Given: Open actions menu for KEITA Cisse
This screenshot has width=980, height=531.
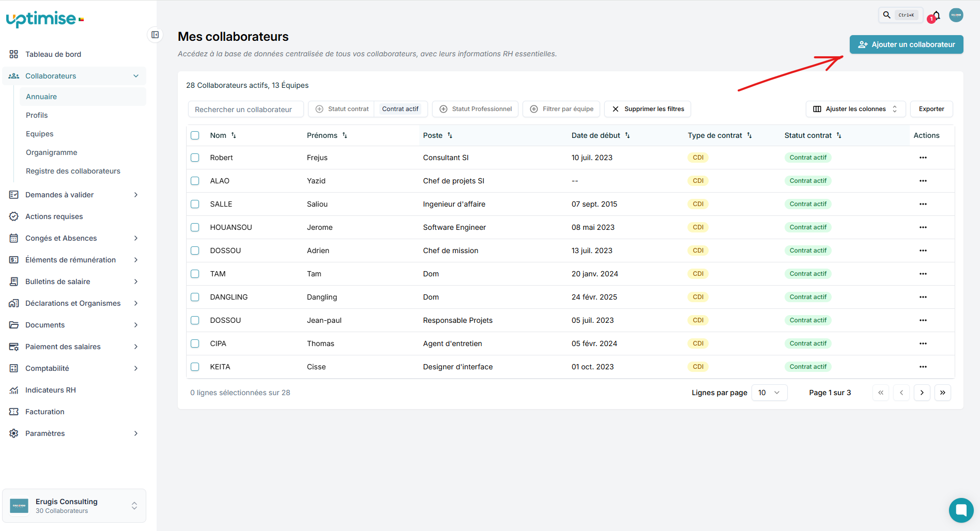Looking at the screenshot, I should click(923, 367).
